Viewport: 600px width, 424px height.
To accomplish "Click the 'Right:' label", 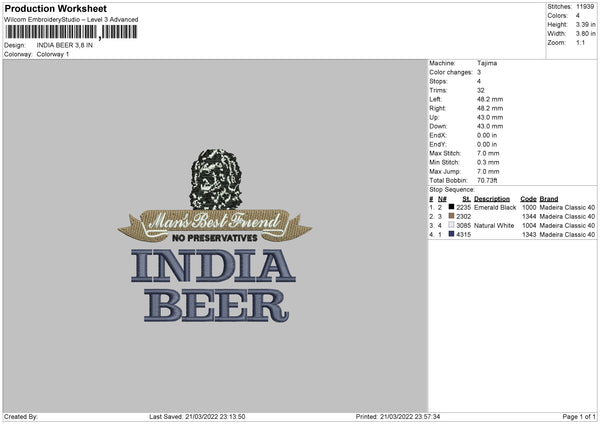I will click(x=437, y=108).
